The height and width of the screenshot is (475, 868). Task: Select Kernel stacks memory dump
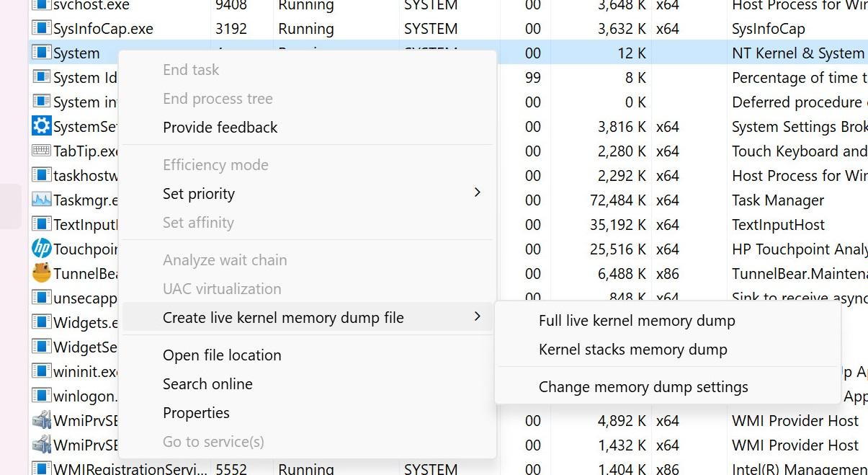click(x=668, y=350)
